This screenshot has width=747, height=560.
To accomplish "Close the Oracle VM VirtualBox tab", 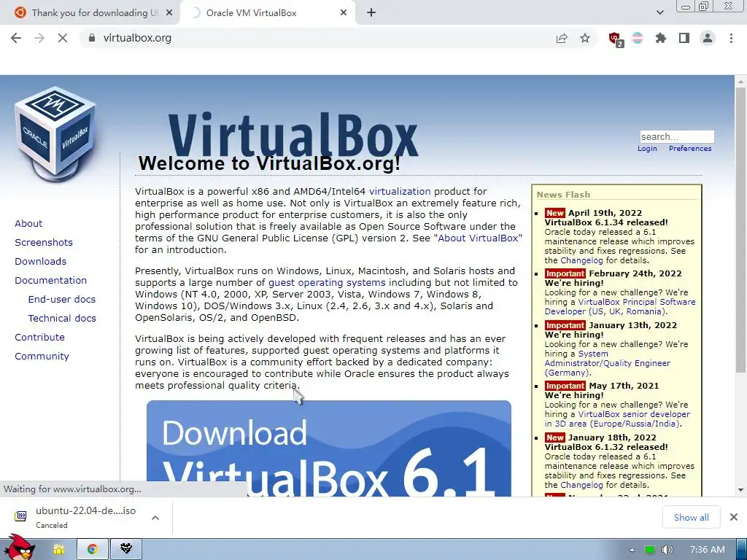I will pyautogui.click(x=344, y=13).
